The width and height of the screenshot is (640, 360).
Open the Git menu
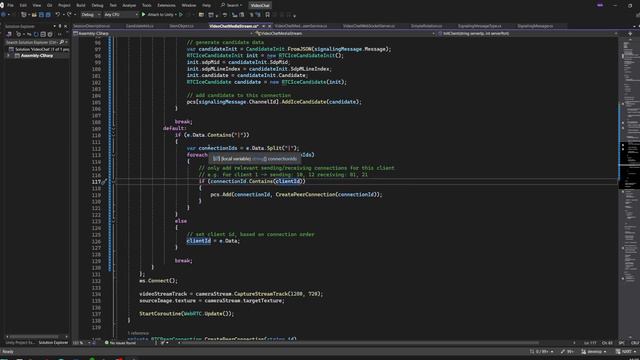(49, 5)
